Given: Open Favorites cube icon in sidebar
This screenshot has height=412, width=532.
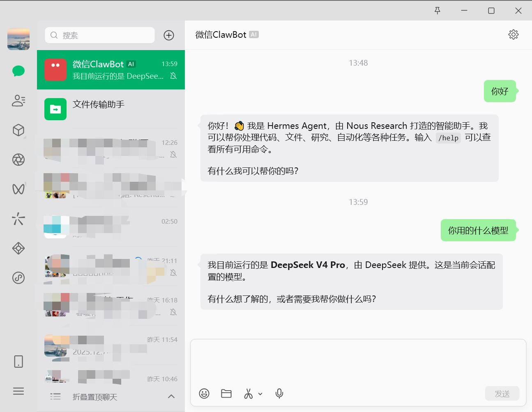Looking at the screenshot, I should point(18,130).
